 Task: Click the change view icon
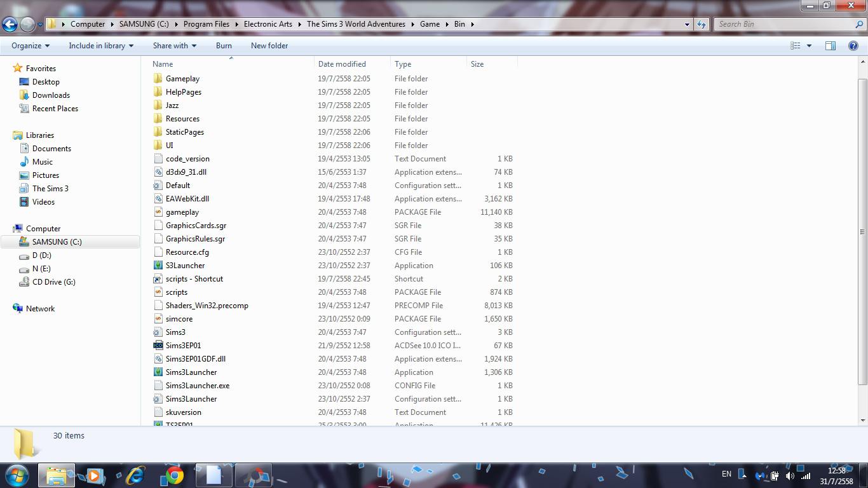click(795, 46)
